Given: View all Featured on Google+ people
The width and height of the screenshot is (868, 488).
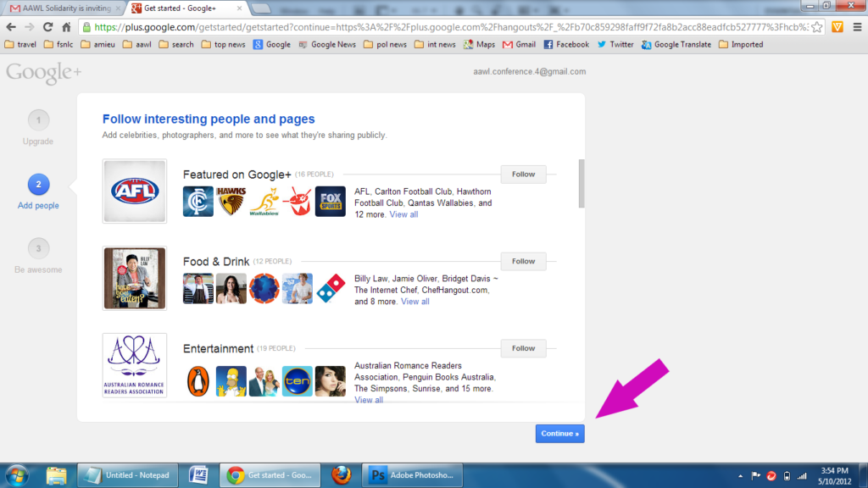Looking at the screenshot, I should (403, 214).
